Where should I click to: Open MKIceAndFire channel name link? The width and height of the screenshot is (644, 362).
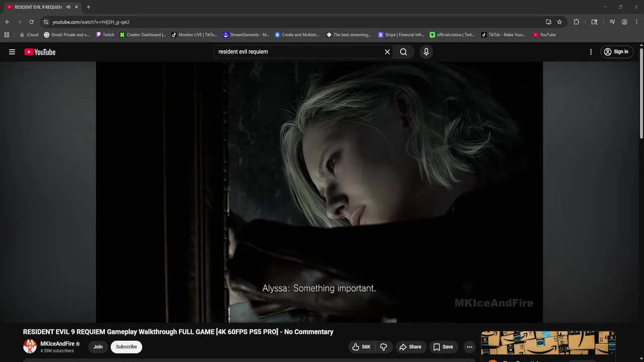tap(57, 344)
